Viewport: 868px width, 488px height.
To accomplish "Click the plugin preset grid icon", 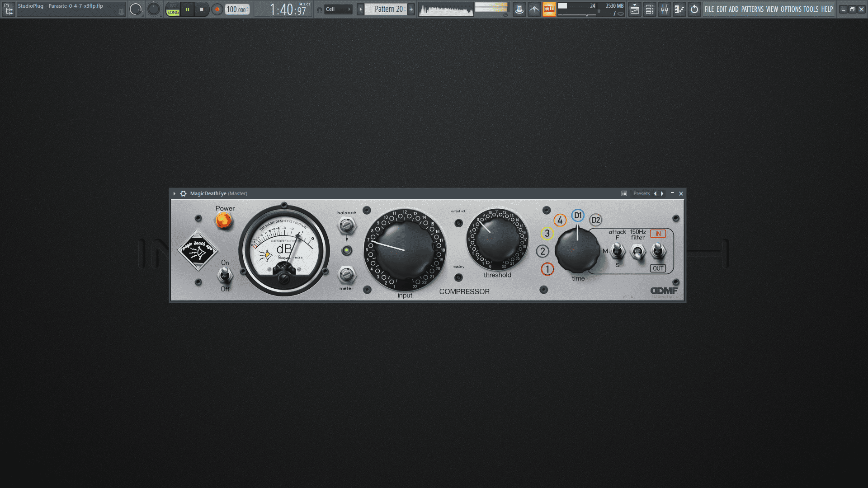I will click(624, 193).
